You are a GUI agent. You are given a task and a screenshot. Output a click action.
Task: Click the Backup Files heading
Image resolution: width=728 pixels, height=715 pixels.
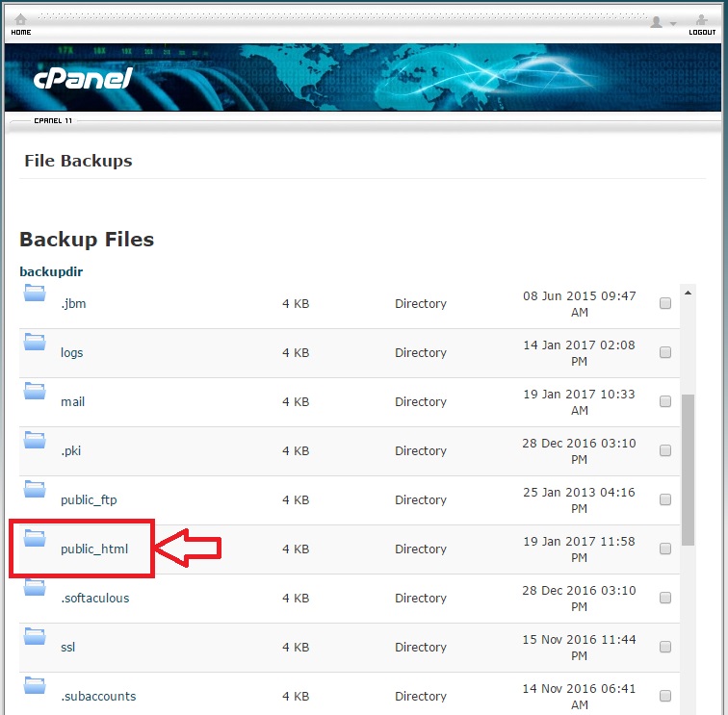[x=87, y=240]
